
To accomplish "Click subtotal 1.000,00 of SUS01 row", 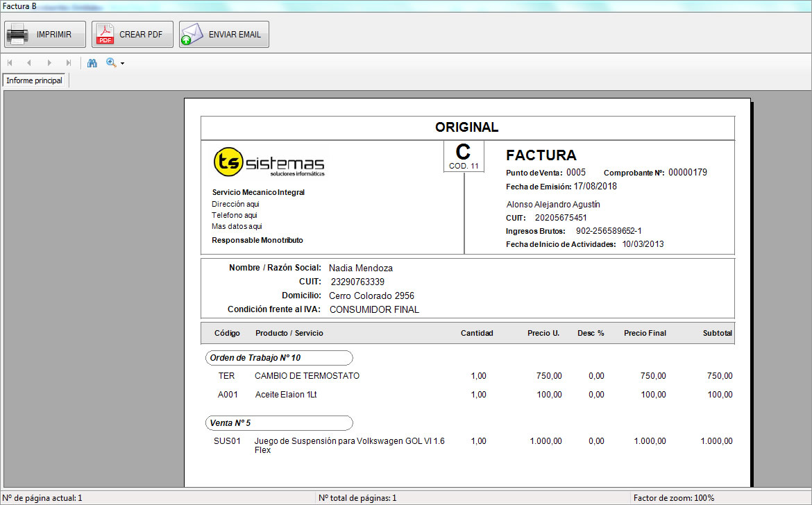I will [717, 441].
